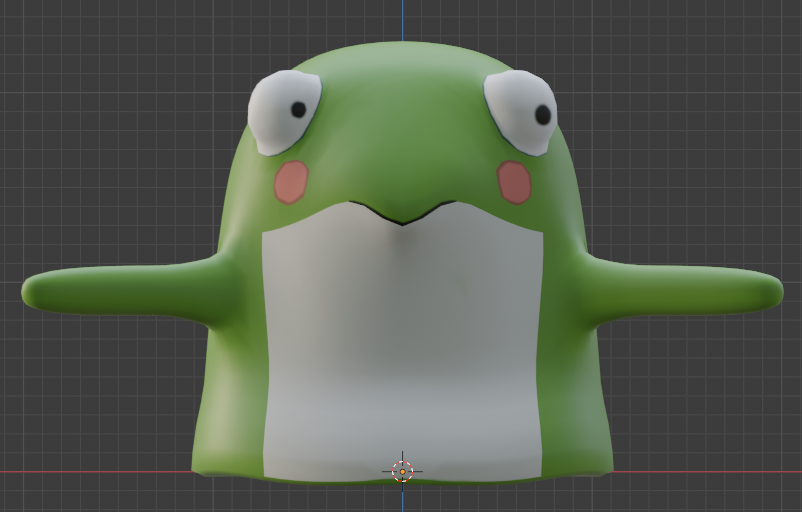Click the object origin point at 3D cursor
This screenshot has width=802, height=512.
coord(403,472)
